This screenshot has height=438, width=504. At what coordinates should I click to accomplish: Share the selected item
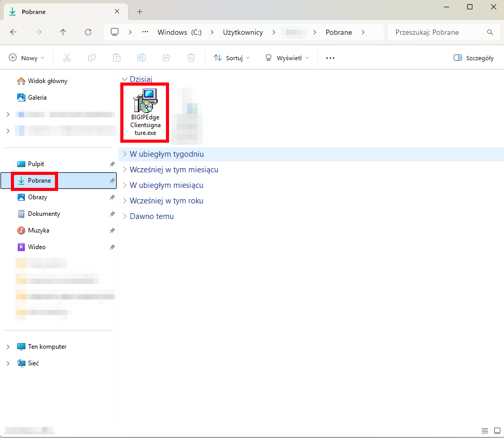166,58
